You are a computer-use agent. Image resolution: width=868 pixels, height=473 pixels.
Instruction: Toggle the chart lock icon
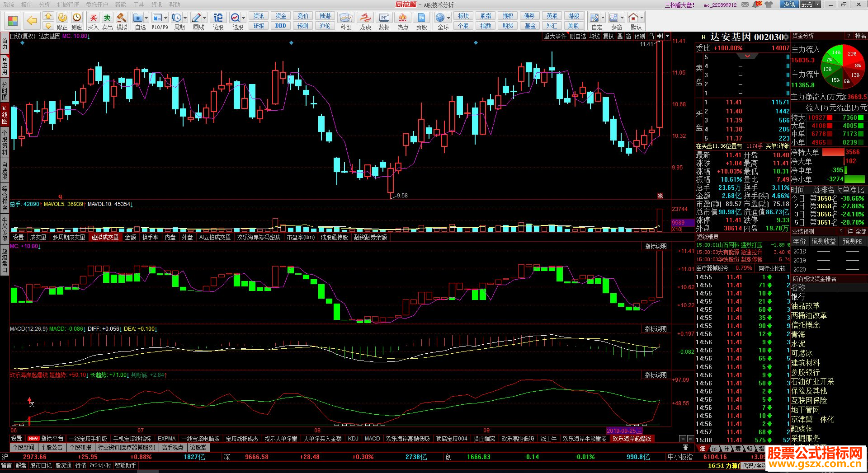(x=651, y=36)
